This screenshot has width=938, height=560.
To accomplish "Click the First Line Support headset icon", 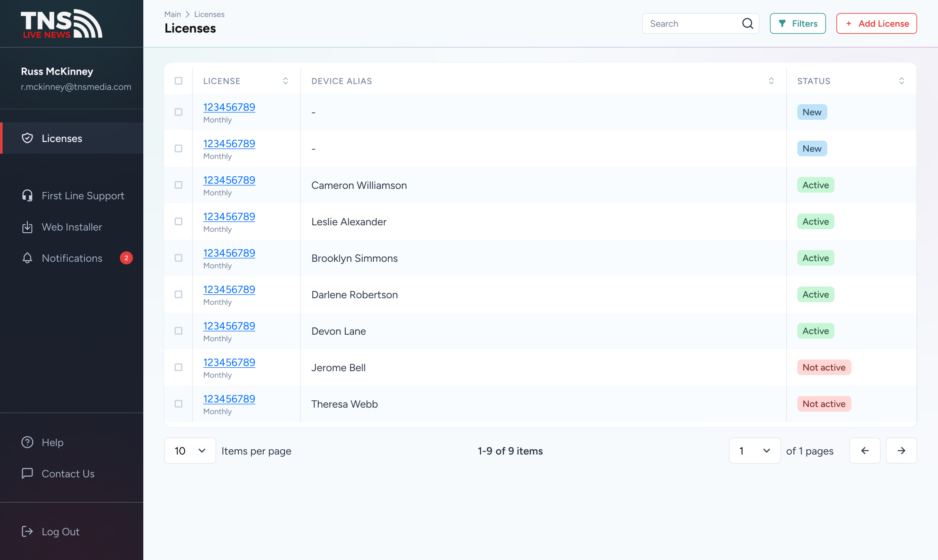I will tap(27, 195).
